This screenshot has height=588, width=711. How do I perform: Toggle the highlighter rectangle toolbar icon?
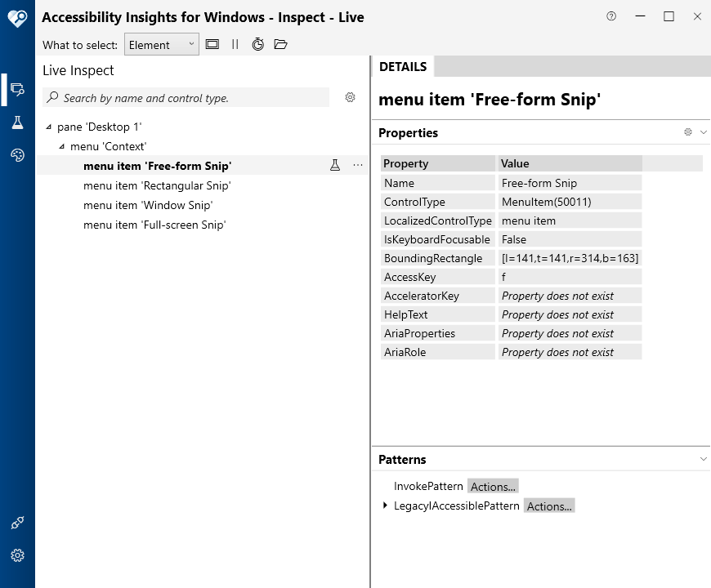[212, 44]
